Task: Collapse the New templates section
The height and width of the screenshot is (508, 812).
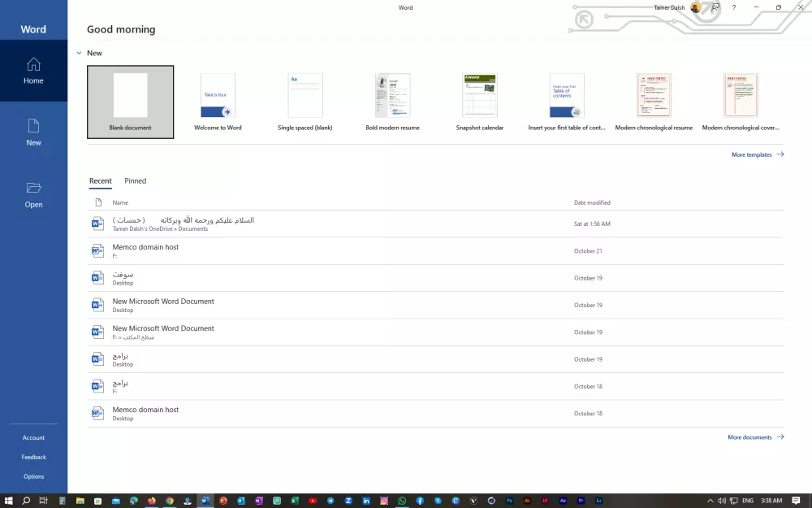Action: [80, 53]
